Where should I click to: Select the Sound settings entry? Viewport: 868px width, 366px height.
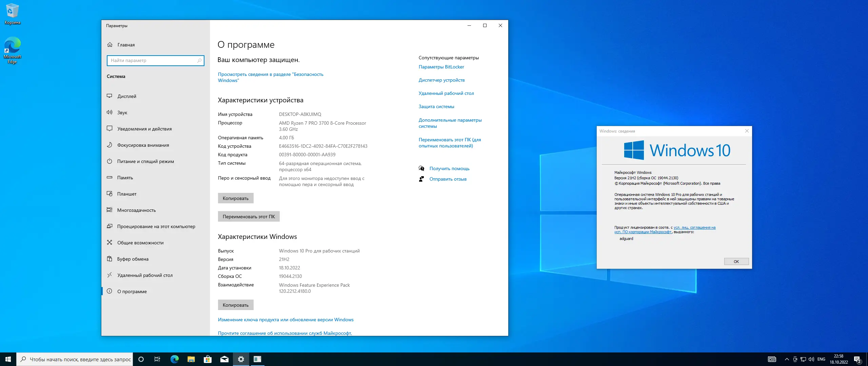122,113
